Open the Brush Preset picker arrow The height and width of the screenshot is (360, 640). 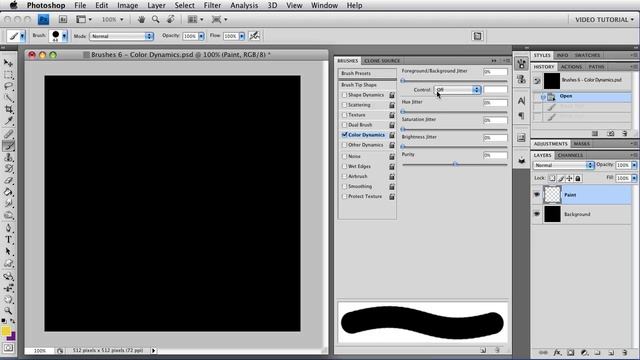[x=64, y=36]
